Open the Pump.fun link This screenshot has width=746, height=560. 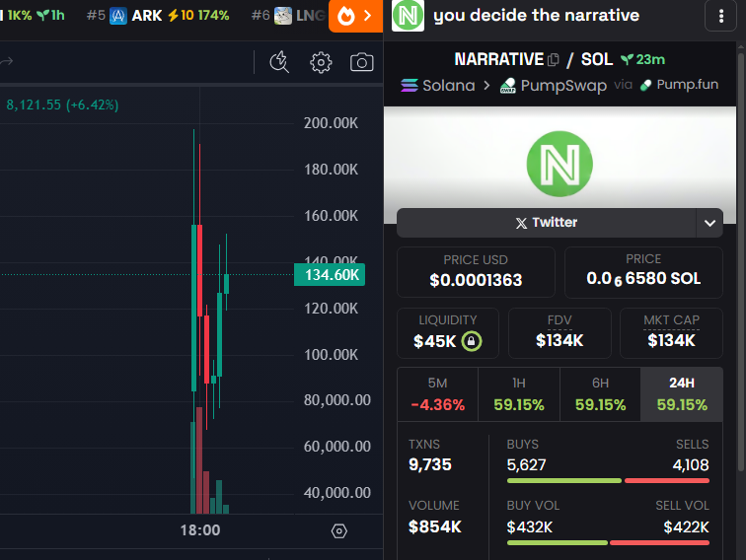click(679, 85)
